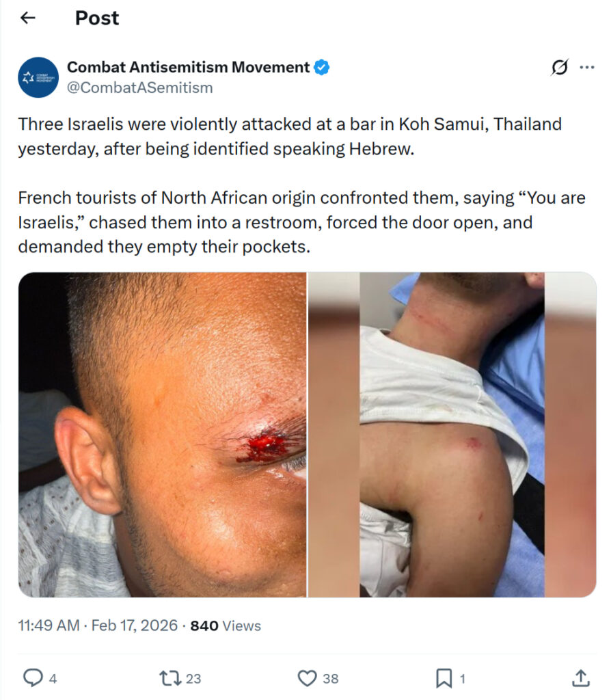View the 840 Views analytics
This screenshot has height=700, width=611.
tap(226, 625)
